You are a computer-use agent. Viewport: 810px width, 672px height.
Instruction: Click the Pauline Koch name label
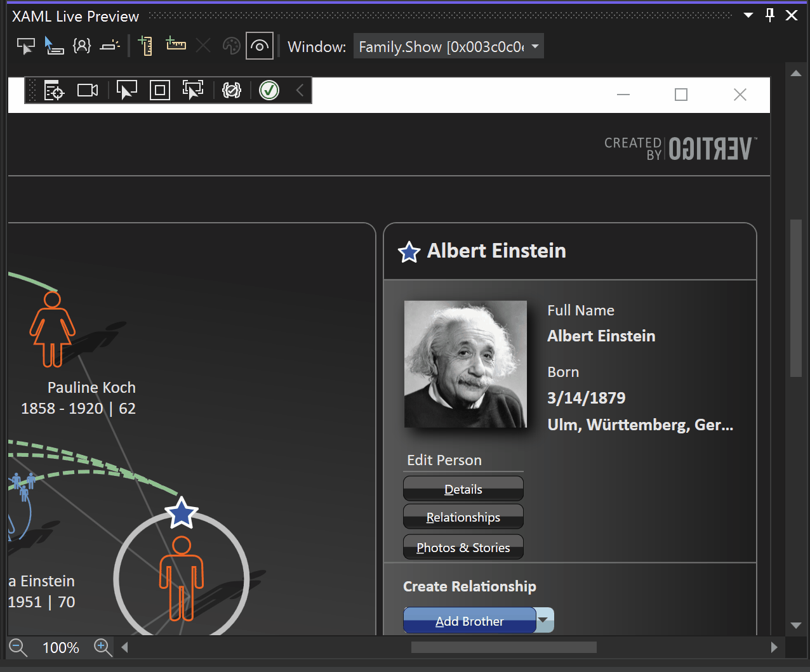[91, 387]
